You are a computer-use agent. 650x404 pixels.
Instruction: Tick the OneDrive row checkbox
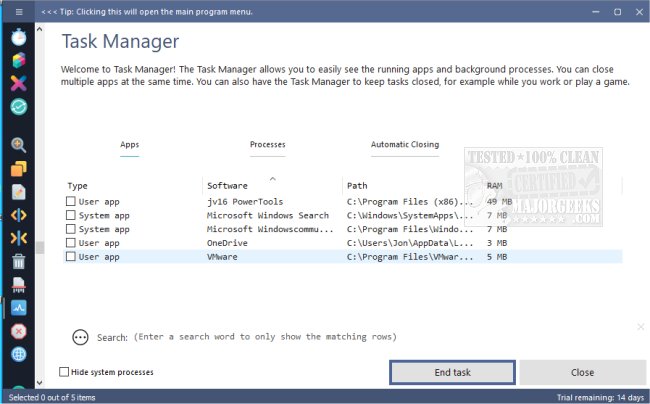coord(71,243)
